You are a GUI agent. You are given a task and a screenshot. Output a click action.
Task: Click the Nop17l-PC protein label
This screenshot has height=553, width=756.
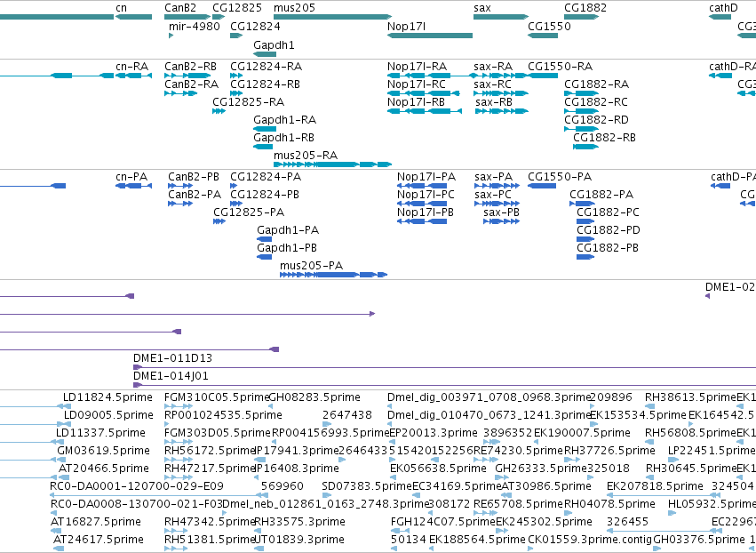tap(426, 195)
